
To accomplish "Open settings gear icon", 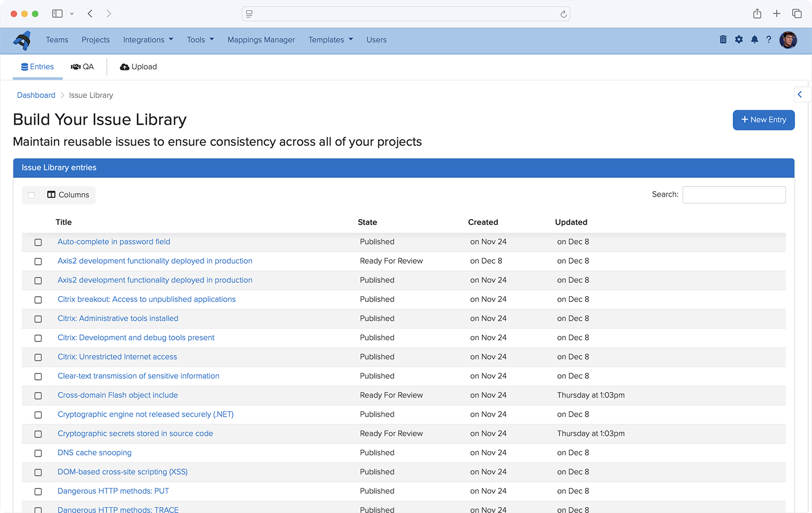I will coord(738,39).
